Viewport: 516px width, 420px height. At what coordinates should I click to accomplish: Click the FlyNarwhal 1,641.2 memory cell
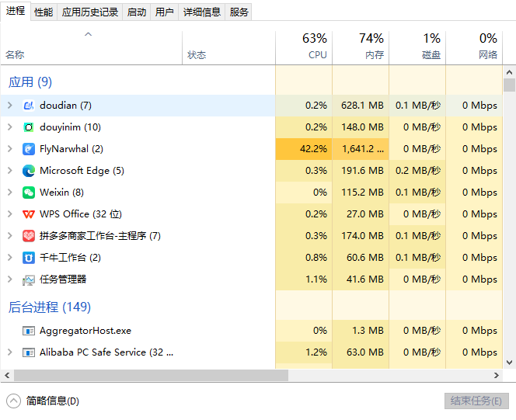(361, 149)
